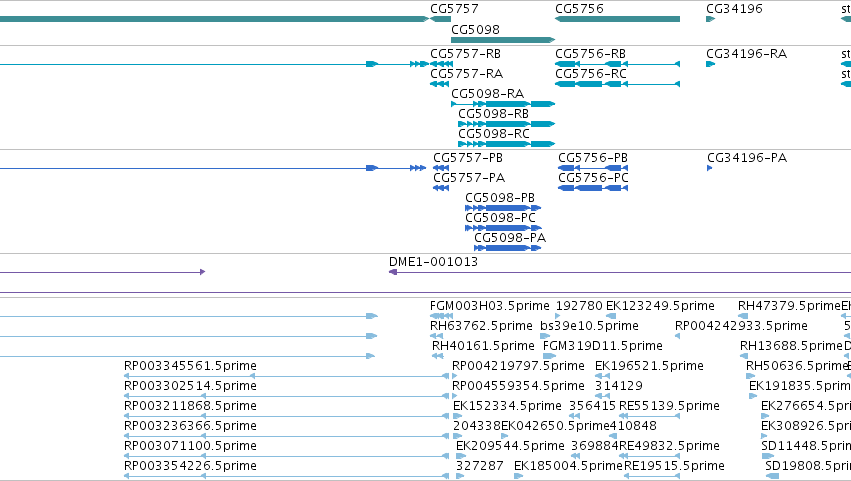Click feature 410848
This screenshot has height=481, width=851.
(633, 427)
